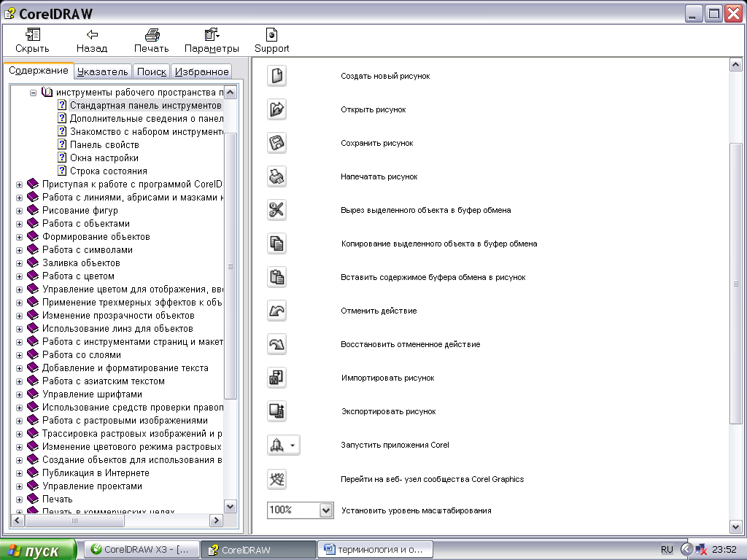Click help page scroll down arrow
The image size is (747, 560).
click(735, 526)
